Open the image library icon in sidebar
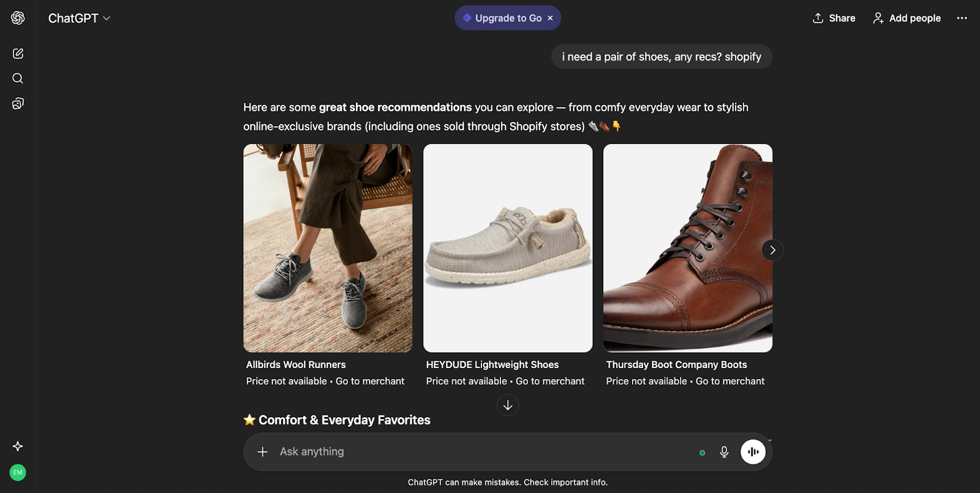This screenshot has height=493, width=980. (x=18, y=103)
